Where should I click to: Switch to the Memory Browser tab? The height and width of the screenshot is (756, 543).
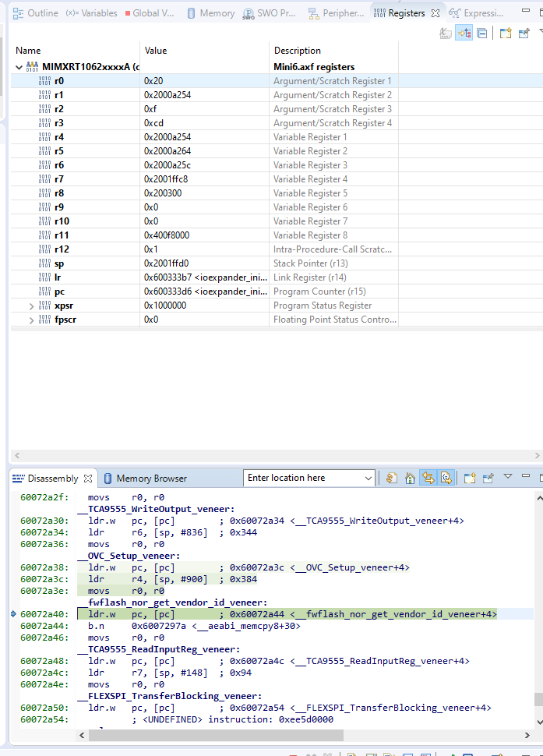pyautogui.click(x=146, y=479)
